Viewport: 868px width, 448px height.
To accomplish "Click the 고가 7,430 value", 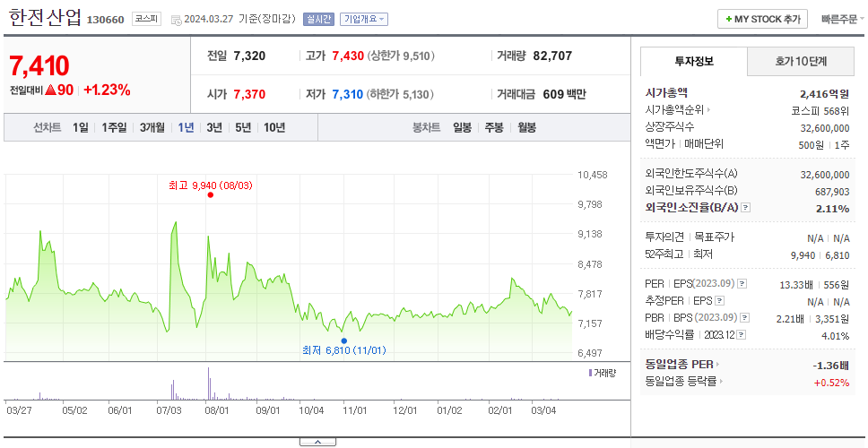I will 348,56.
